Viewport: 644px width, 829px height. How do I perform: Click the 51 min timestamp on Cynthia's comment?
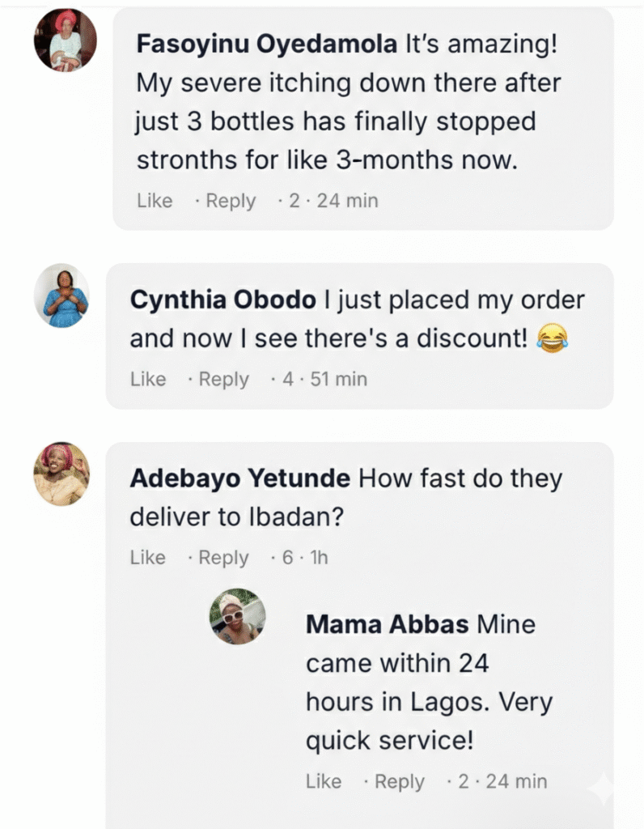(338, 379)
